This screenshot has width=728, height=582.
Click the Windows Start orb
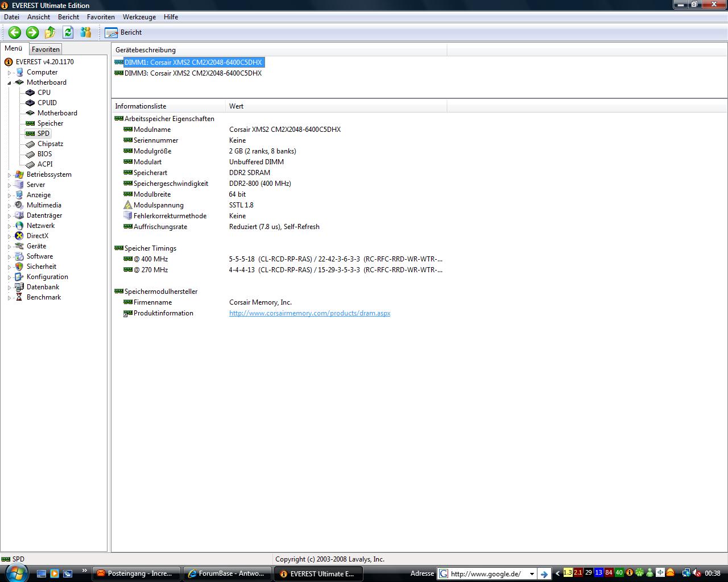[16, 573]
